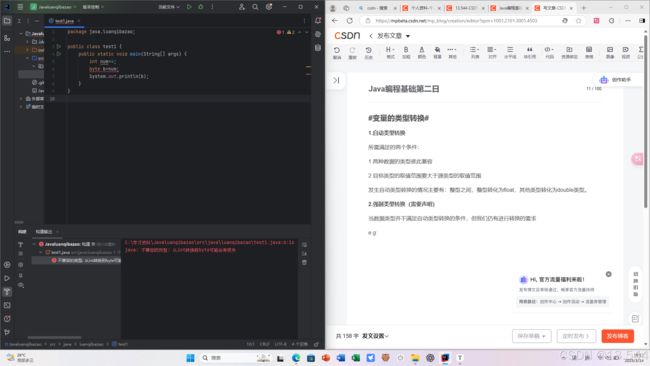Open the heading style dropdown in CSDN toolbar

pyautogui.click(x=390, y=52)
